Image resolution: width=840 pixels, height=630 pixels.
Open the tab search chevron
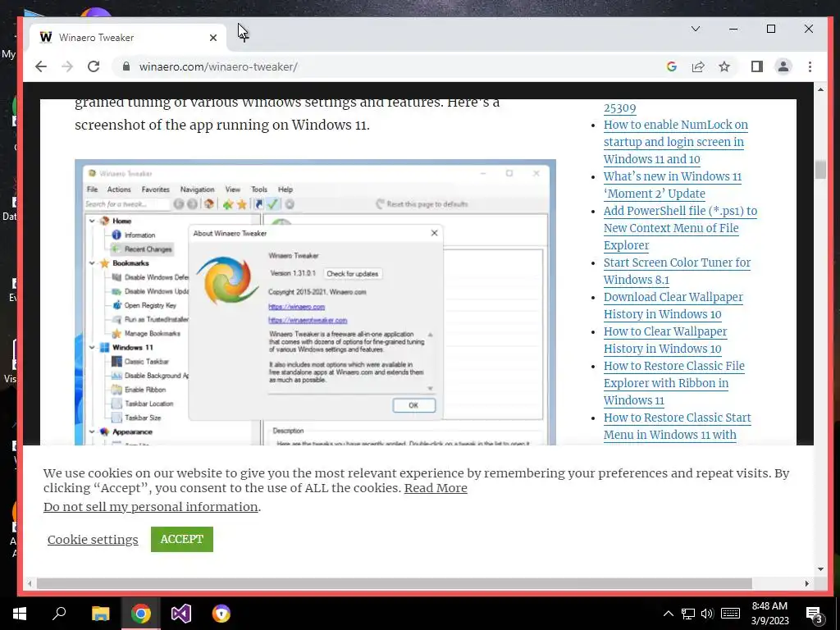pos(696,29)
